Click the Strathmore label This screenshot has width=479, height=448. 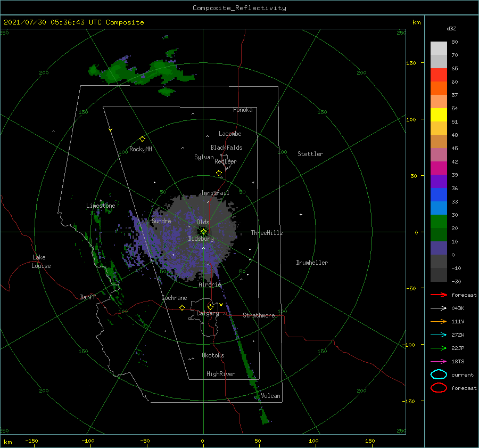pyautogui.click(x=259, y=315)
